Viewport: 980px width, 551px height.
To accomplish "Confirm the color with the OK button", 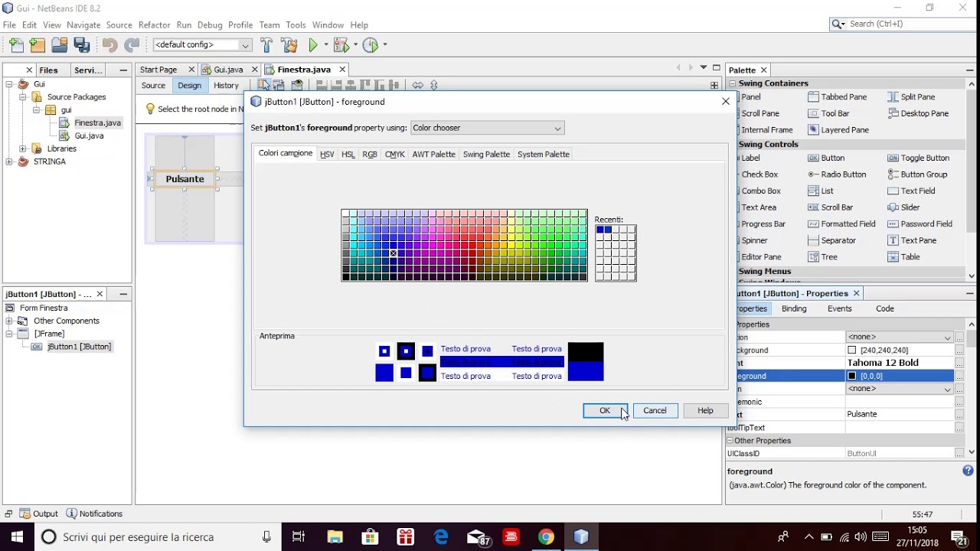I will click(x=605, y=411).
